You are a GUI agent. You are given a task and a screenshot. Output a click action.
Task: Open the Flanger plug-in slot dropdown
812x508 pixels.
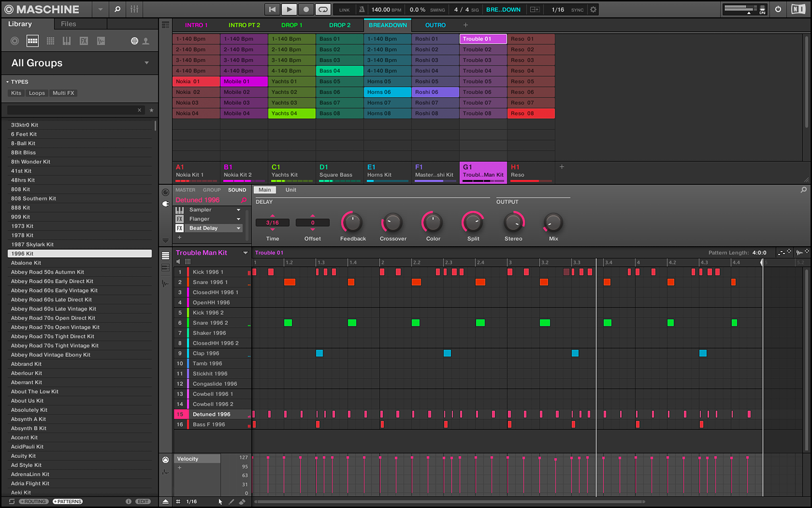(x=238, y=219)
